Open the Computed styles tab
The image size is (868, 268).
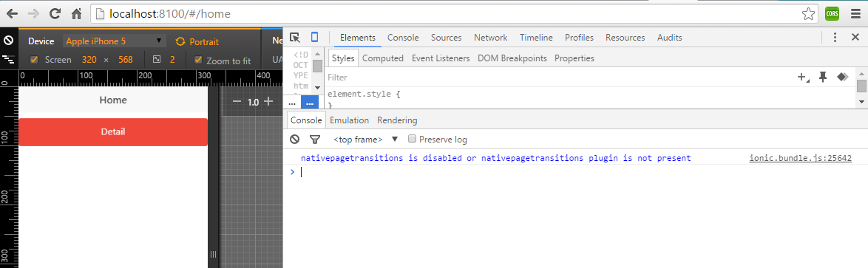tap(382, 58)
